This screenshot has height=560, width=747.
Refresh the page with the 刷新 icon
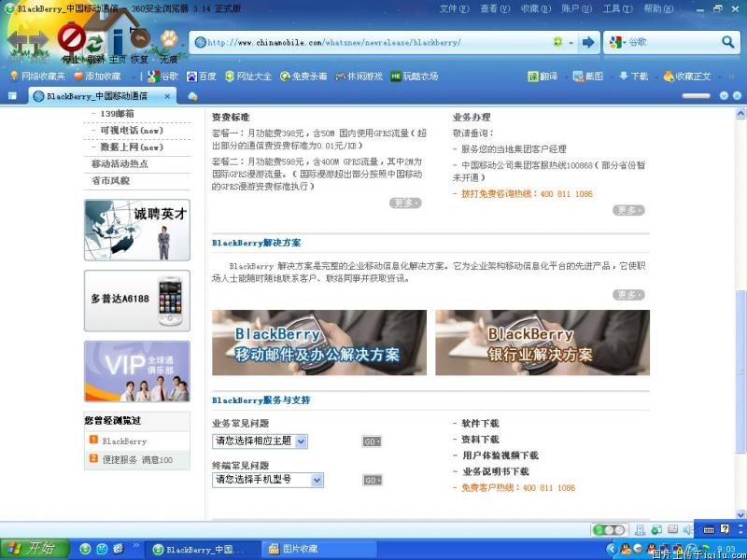95,47
